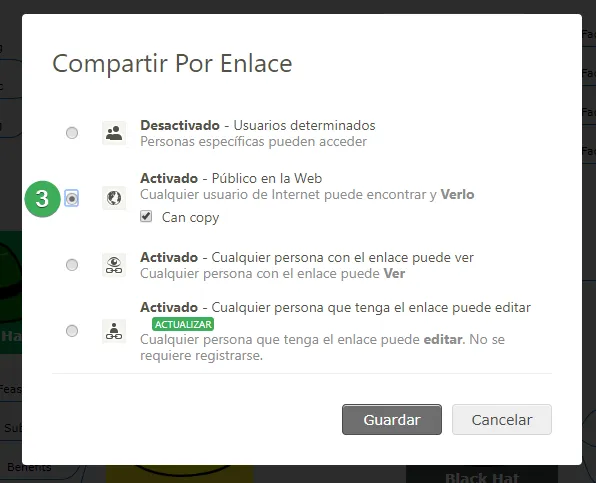Click the Can copy label text

[190, 217]
